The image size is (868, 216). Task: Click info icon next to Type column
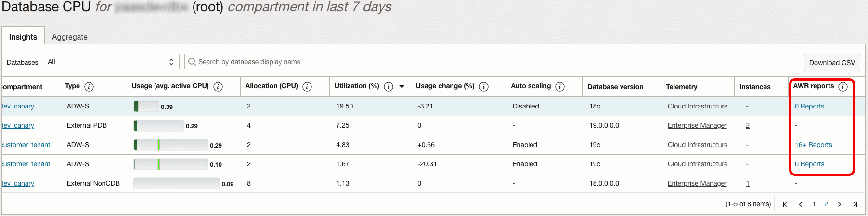(89, 87)
